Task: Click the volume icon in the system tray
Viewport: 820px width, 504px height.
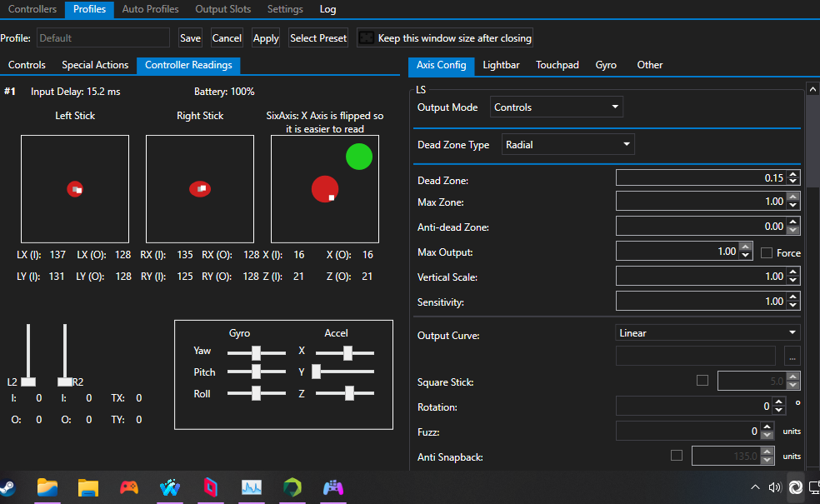Action: [x=774, y=487]
